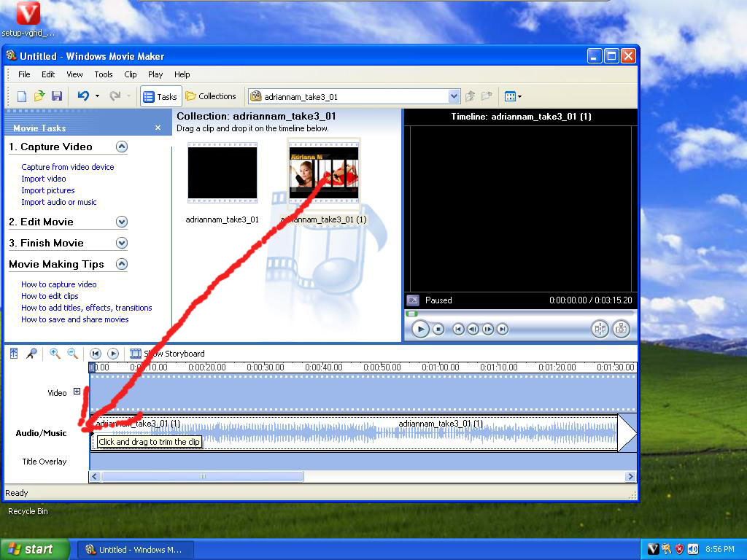This screenshot has width=747, height=560.
Task: Click the Set Audio Levels icon
Action: pyautogui.click(x=14, y=354)
